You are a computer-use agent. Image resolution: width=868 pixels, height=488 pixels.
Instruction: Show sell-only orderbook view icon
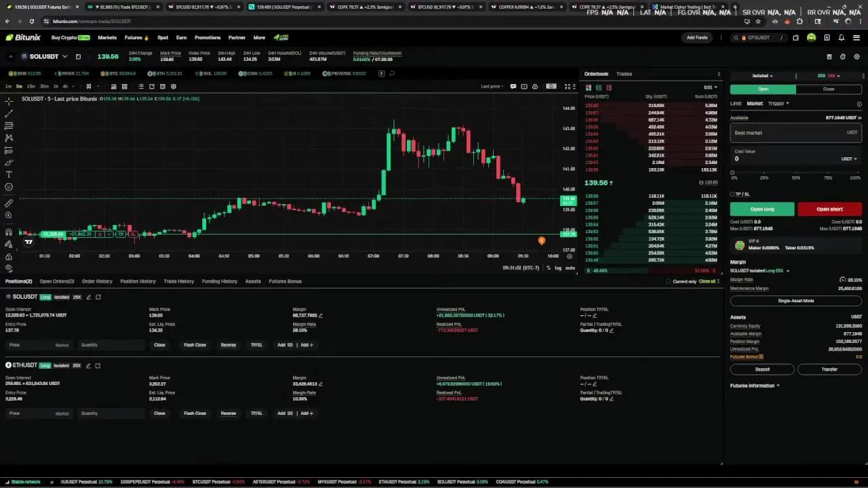coord(609,87)
